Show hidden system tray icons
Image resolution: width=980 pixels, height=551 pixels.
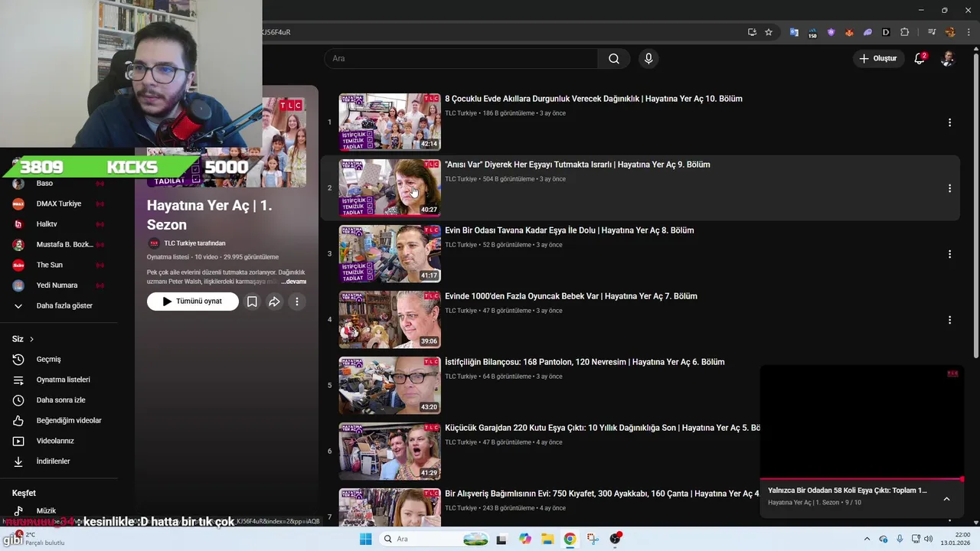[x=867, y=539]
